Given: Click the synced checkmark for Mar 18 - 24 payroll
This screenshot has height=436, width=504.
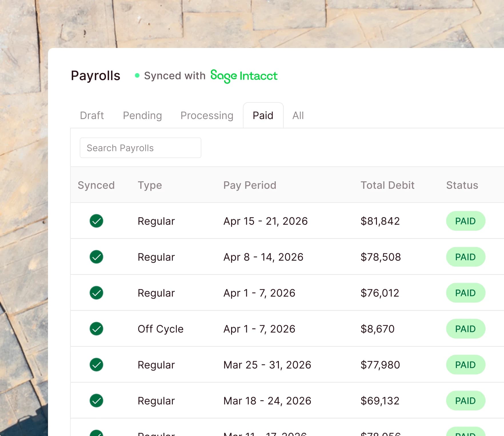Looking at the screenshot, I should click(x=96, y=401).
